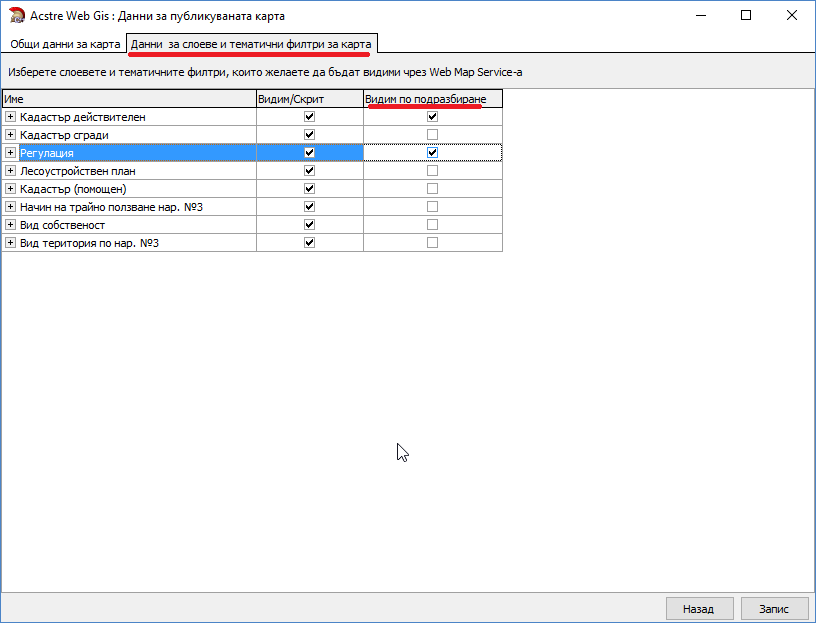Click the Назад button
The image size is (816, 623).
point(698,608)
